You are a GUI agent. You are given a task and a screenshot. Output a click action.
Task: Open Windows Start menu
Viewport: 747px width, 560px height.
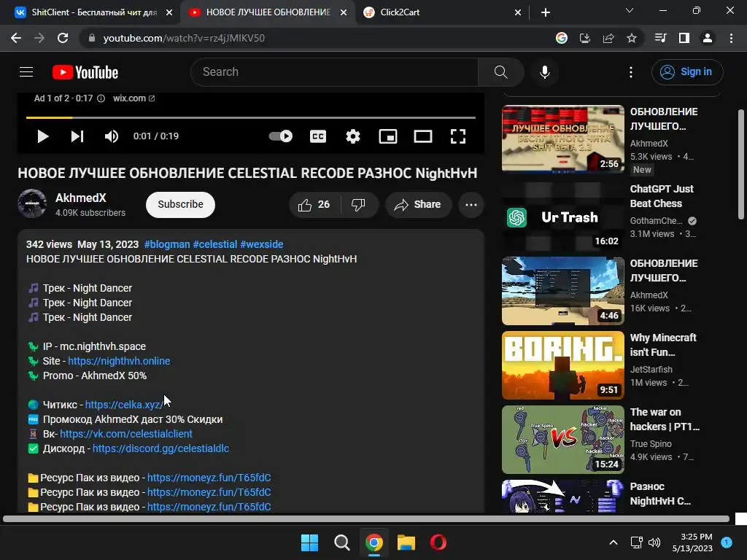pos(309,542)
